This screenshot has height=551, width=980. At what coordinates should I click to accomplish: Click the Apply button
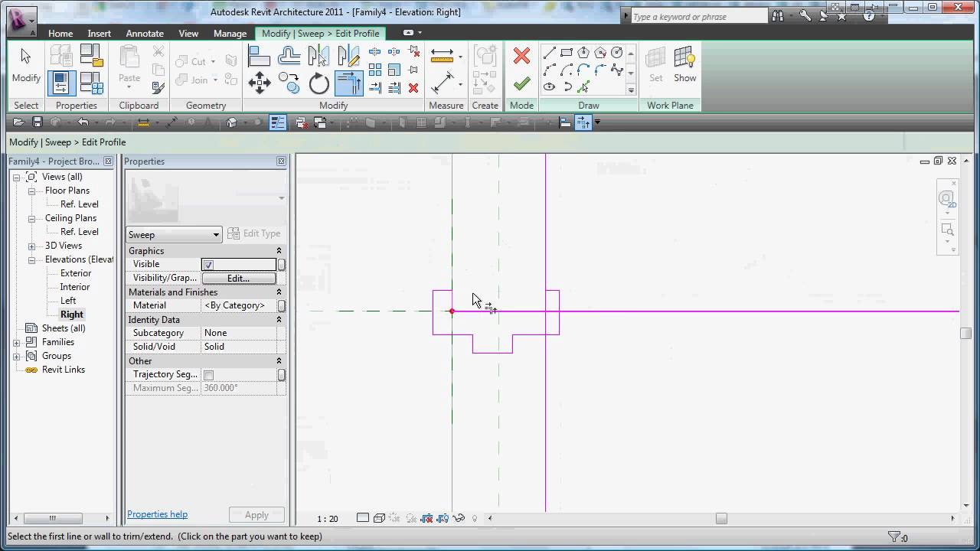[256, 515]
